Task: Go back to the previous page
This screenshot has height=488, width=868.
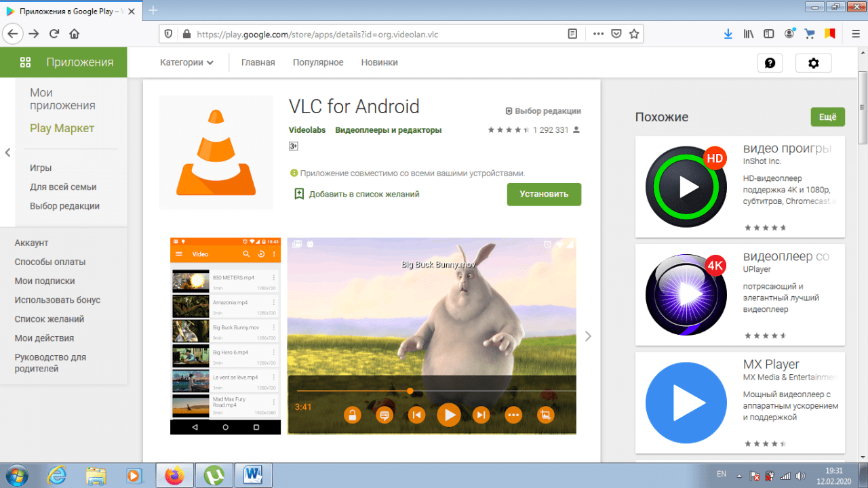Action: tap(13, 33)
